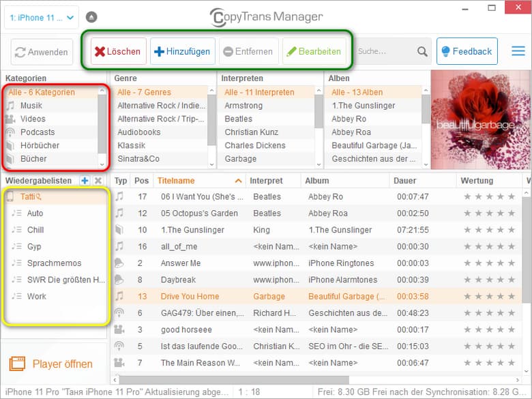This screenshot has width=532, height=399.
Task: Click the Entfernen button
Action: 249,51
